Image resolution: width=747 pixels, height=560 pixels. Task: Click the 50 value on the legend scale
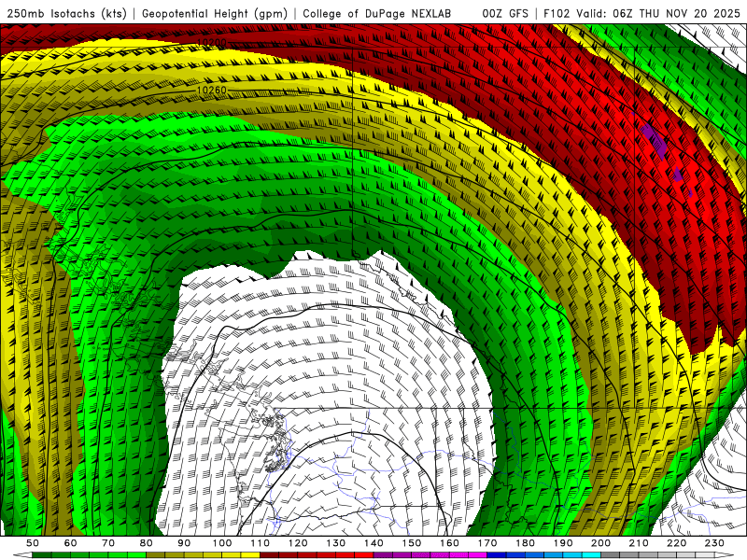coord(33,543)
